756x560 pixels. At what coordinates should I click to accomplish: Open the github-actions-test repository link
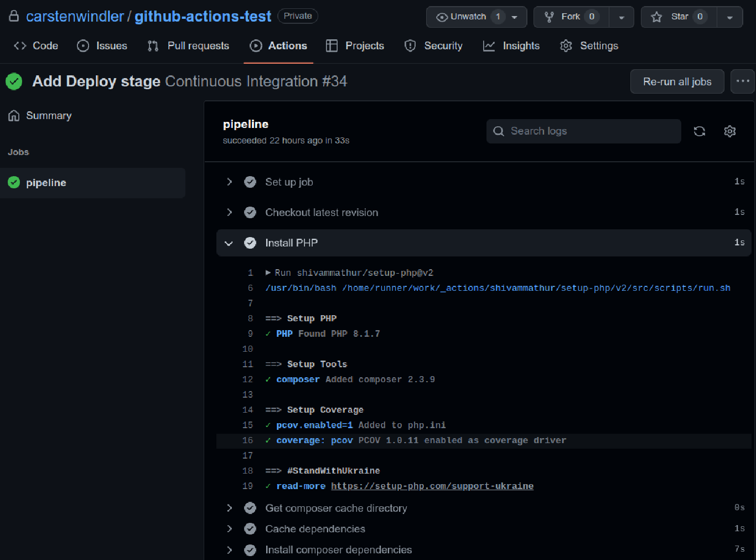click(x=203, y=17)
